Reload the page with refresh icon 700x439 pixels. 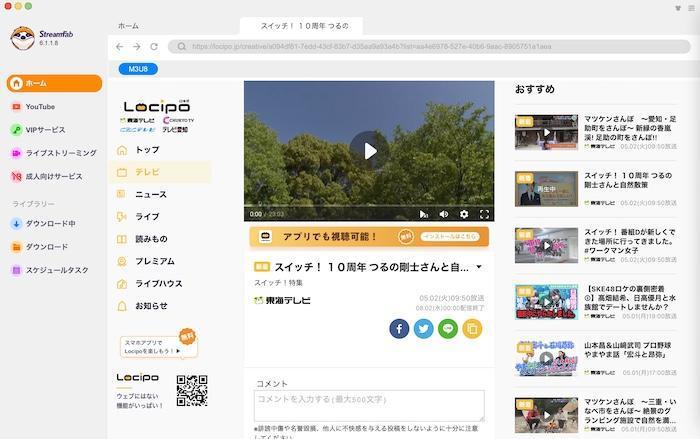click(x=154, y=46)
